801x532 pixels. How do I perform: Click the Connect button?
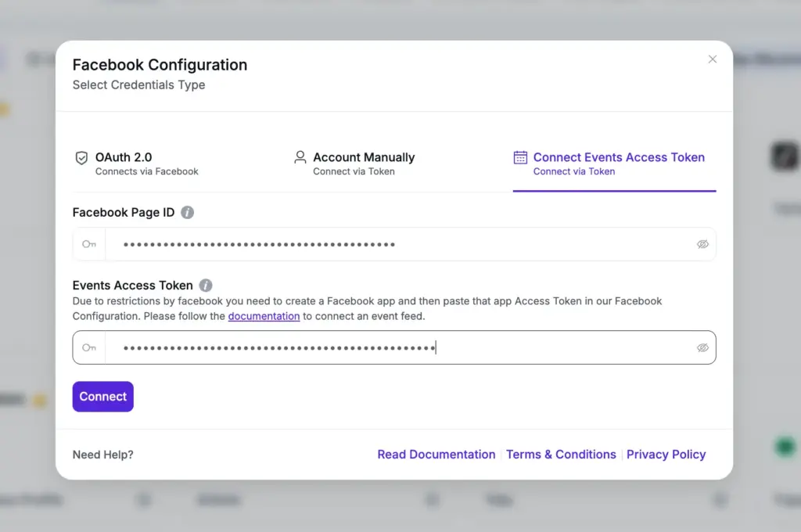pyautogui.click(x=102, y=397)
